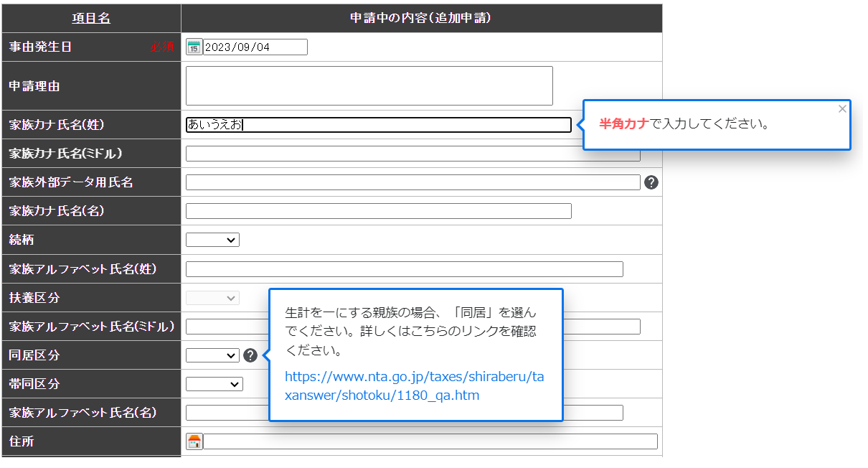Click the 家族アルファベット氏名(姓) row label
Image resolution: width=868 pixels, height=468 pixels.
coord(82,269)
